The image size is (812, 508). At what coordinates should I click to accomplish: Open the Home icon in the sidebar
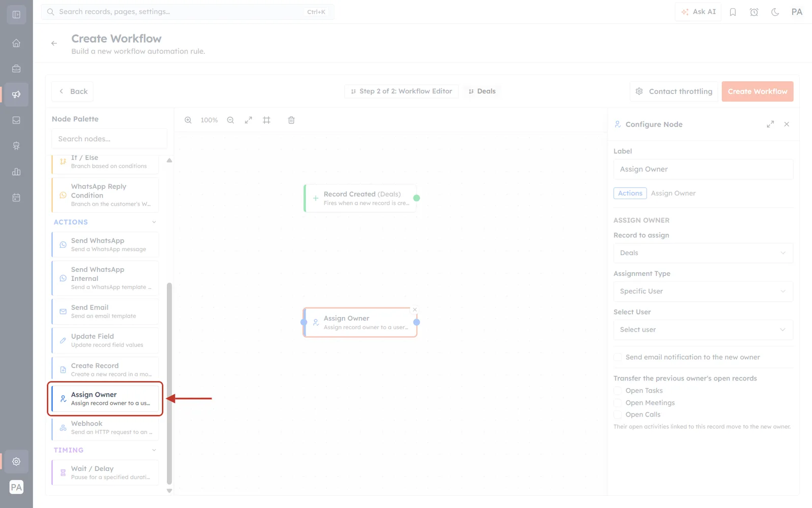pos(16,43)
